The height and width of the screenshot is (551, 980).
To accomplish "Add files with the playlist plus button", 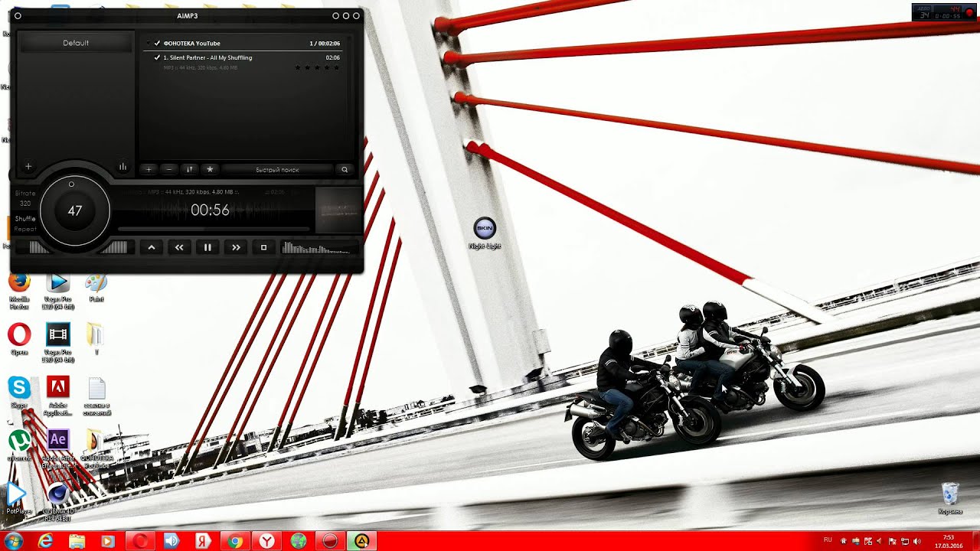I will click(x=149, y=169).
